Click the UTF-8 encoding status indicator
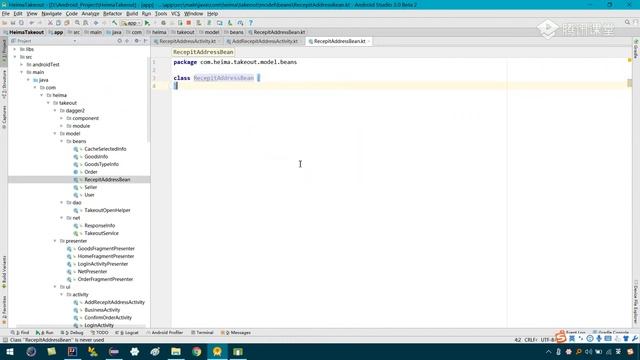Image resolution: width=640 pixels, height=360 pixels. 548,340
